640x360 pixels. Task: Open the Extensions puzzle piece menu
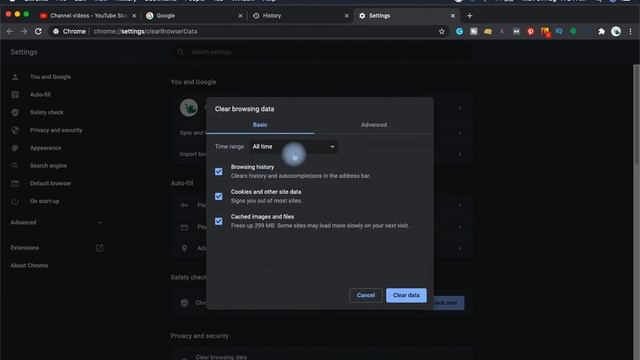(601, 31)
